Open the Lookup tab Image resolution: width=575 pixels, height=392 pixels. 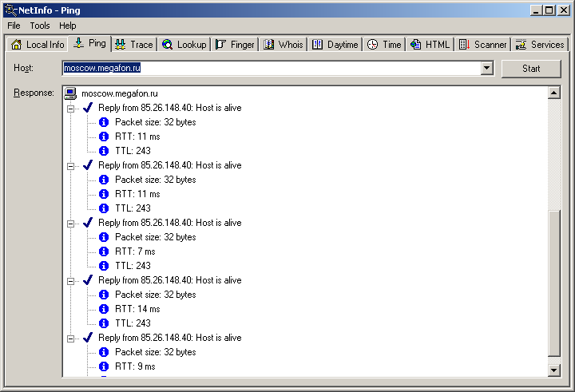(x=184, y=45)
